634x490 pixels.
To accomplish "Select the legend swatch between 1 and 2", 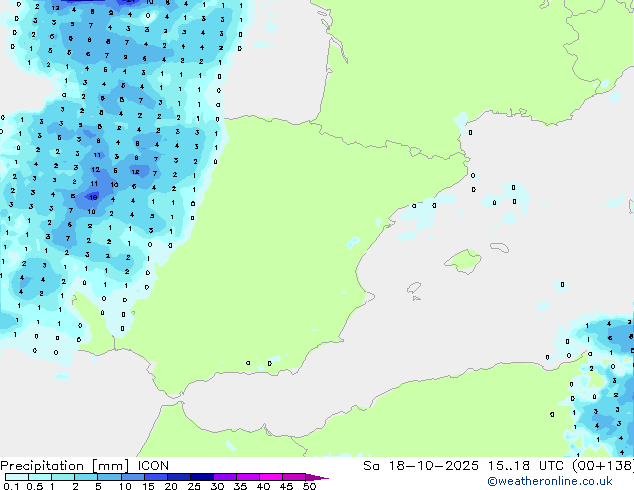I will pos(63,477).
